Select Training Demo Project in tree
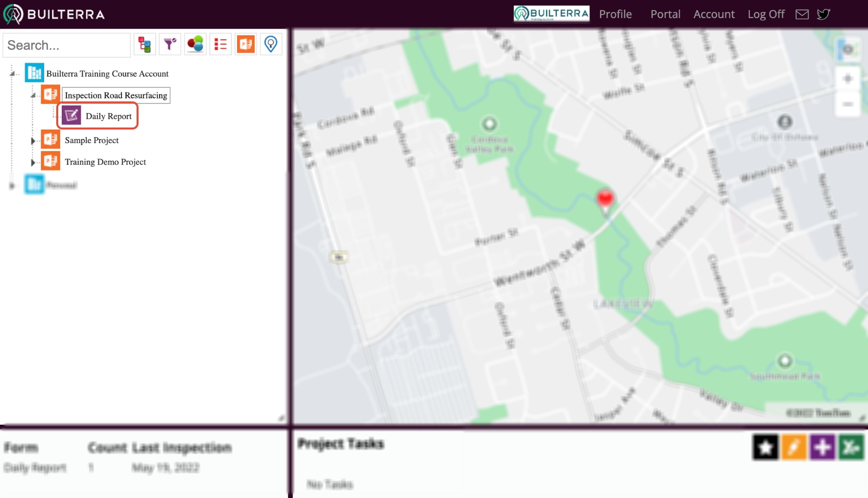 click(x=105, y=162)
